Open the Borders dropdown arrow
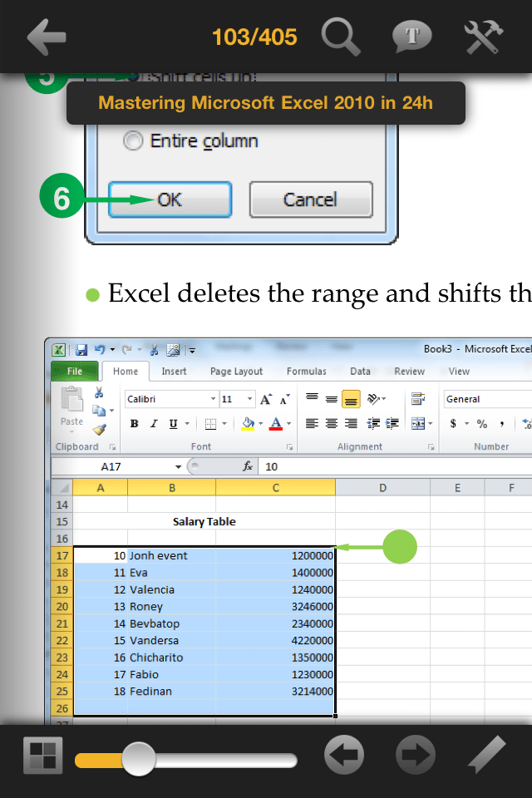Viewport: 532px width, 798px height. (224, 423)
